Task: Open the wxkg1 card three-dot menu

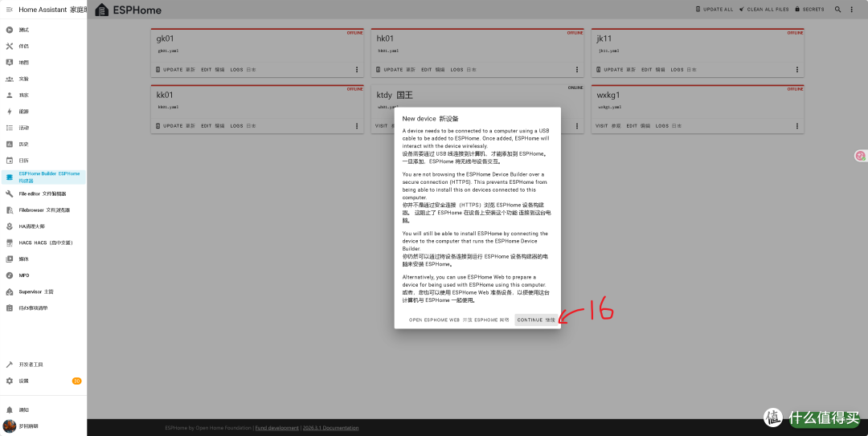Action: (797, 126)
